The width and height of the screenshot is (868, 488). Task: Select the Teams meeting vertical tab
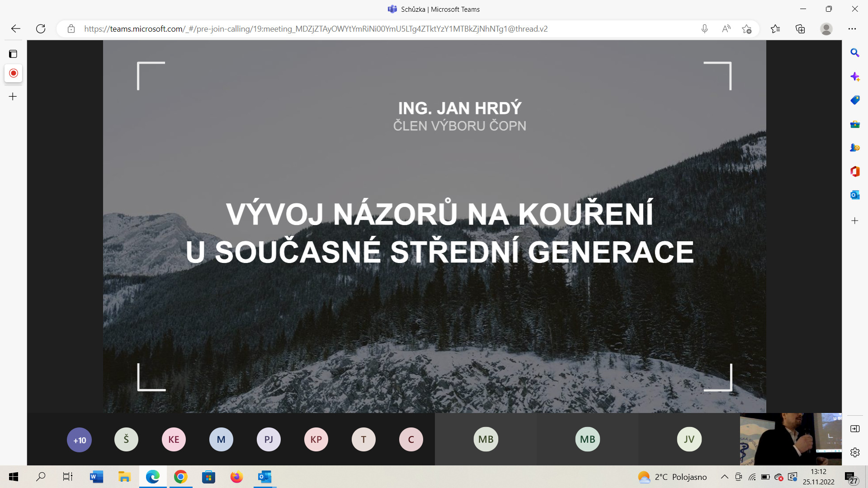tap(14, 73)
